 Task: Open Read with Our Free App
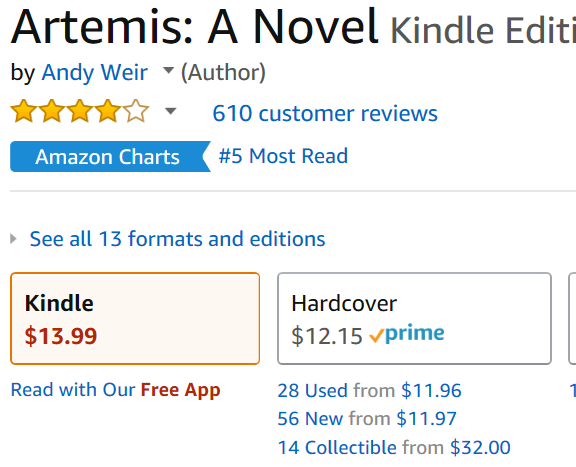pyautogui.click(x=115, y=390)
